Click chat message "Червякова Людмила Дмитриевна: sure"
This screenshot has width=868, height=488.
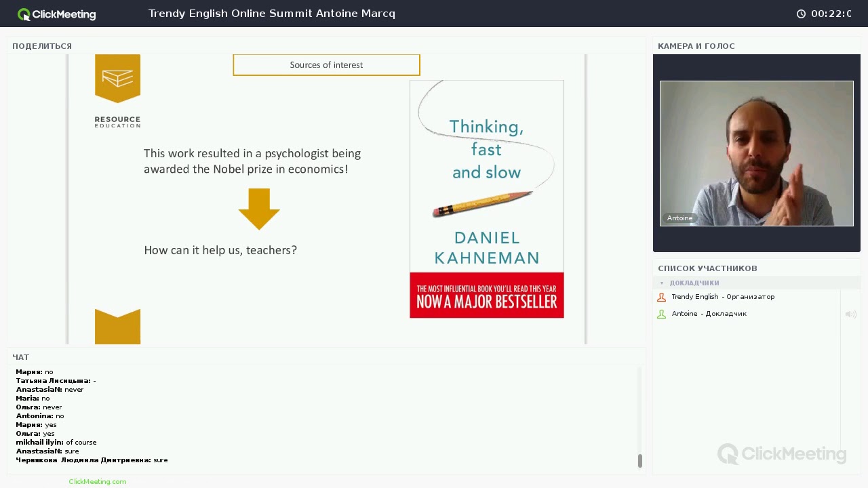(x=92, y=460)
